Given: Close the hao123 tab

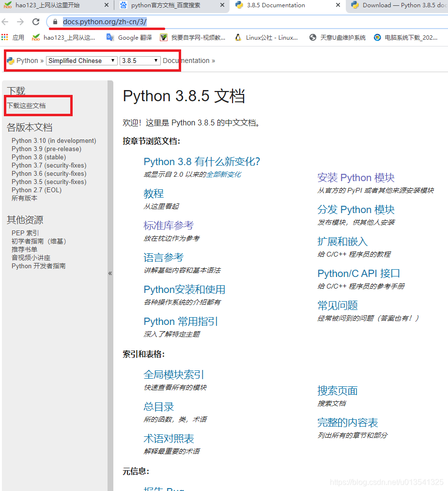Looking at the screenshot, I should click(107, 5).
